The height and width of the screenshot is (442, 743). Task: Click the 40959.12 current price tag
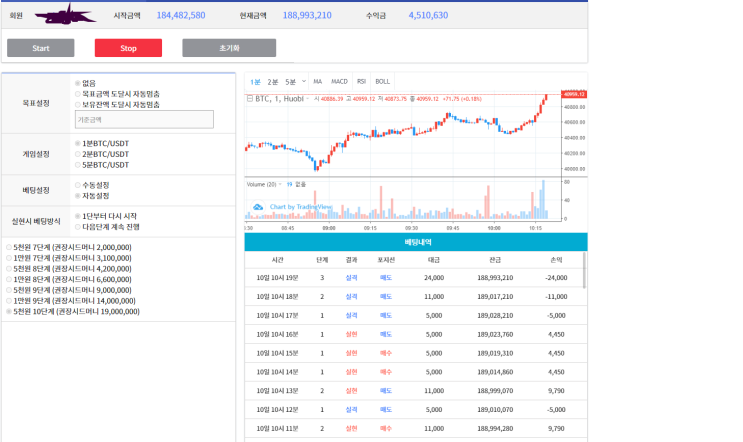point(574,94)
